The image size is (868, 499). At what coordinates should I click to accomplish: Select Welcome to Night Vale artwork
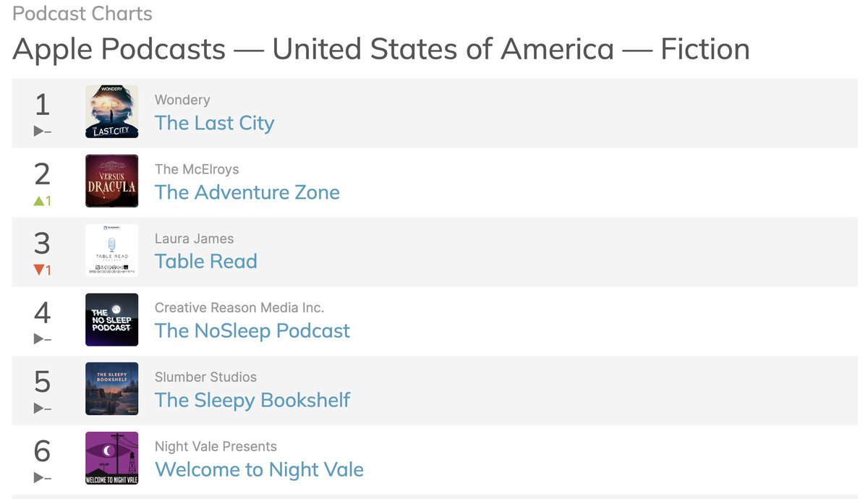[x=111, y=459]
